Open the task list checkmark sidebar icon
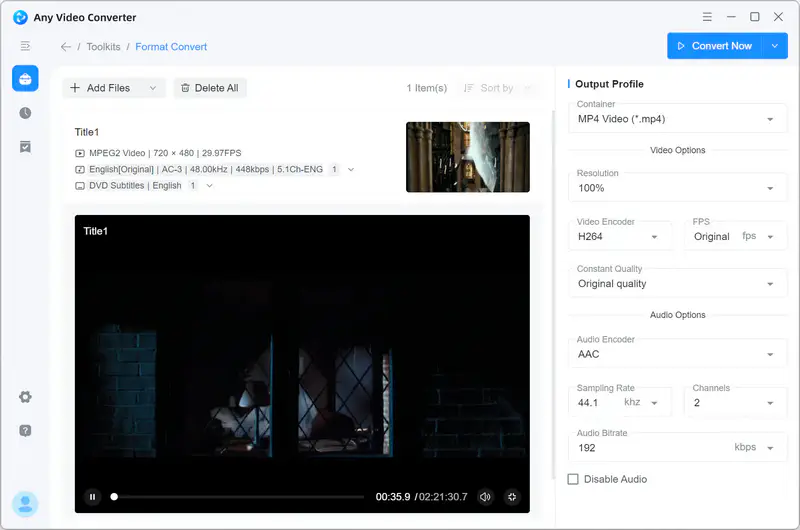 (25, 147)
